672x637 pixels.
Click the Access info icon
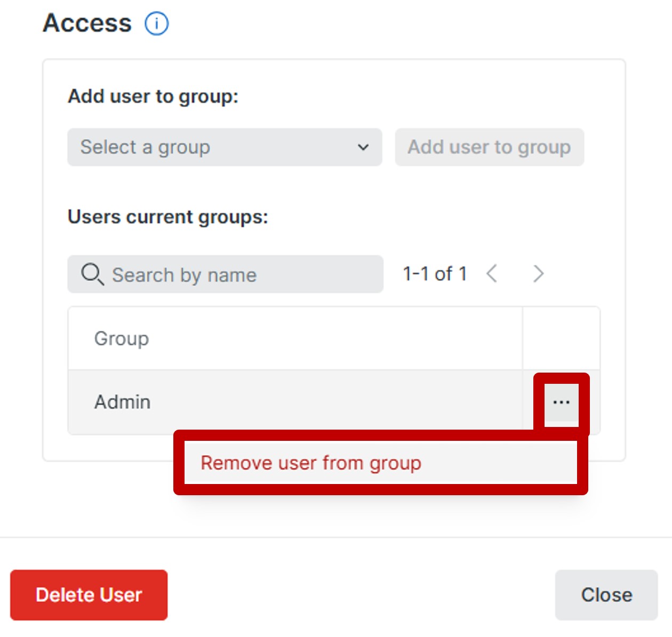click(157, 24)
